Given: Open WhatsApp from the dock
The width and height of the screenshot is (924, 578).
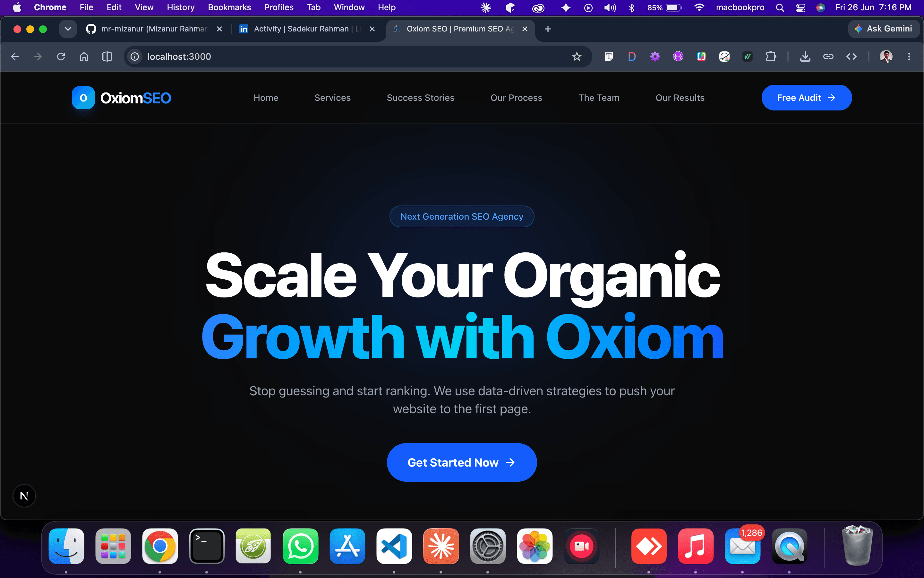Looking at the screenshot, I should [x=301, y=546].
